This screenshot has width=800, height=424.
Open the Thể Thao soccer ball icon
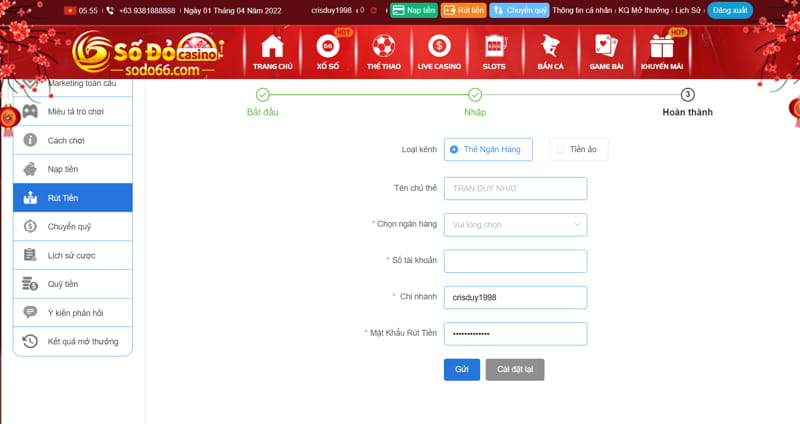tap(383, 46)
